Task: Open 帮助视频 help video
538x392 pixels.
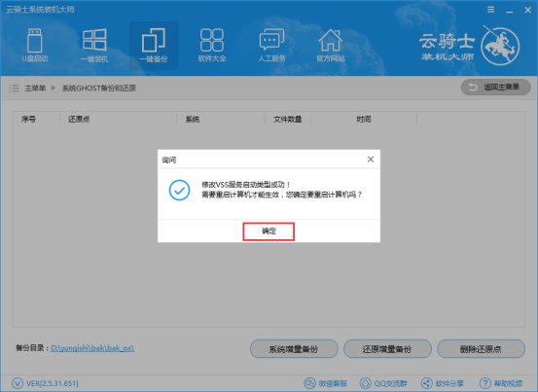Action: pos(501,383)
